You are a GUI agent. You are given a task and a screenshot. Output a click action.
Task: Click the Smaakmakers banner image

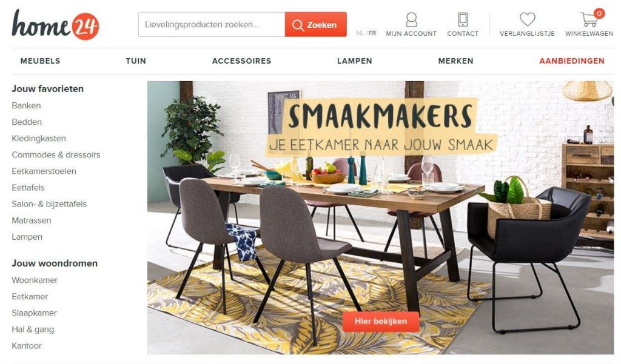(380, 217)
